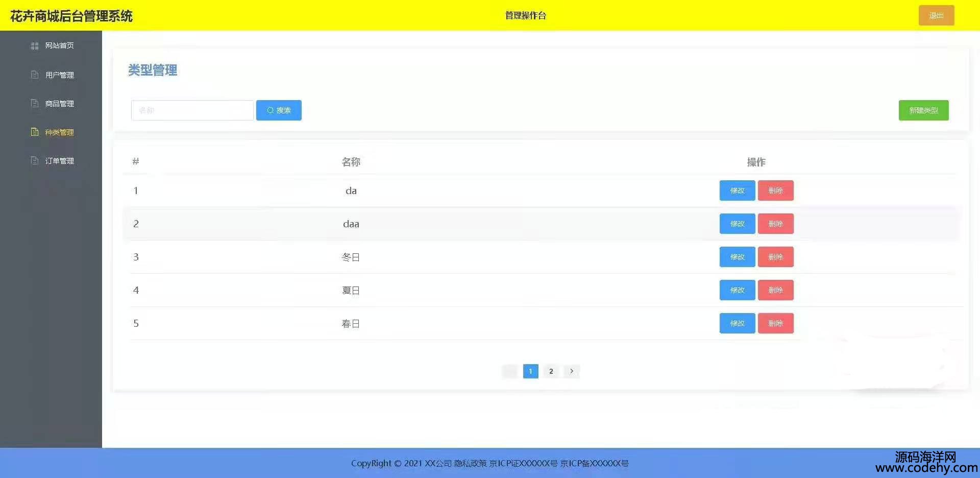
Task: Click the 花卉商城后台管理系统 site title
Action: pyautogui.click(x=71, y=16)
